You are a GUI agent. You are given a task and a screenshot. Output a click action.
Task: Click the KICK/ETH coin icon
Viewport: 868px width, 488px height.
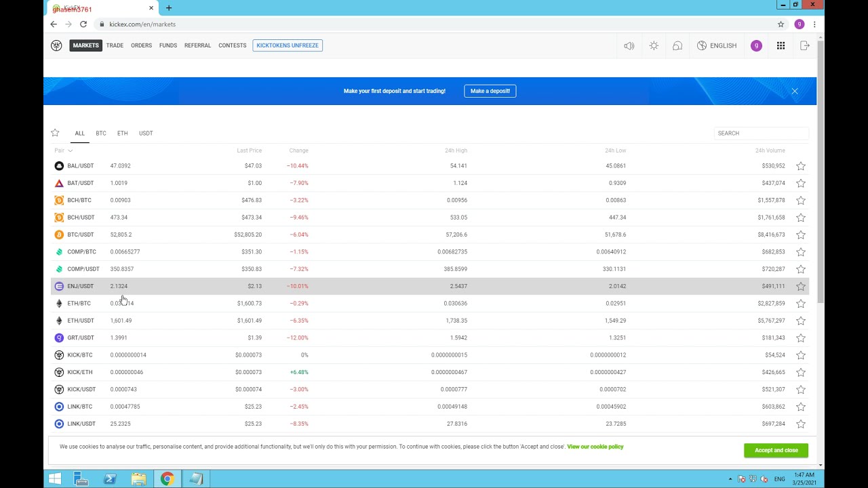(59, 372)
